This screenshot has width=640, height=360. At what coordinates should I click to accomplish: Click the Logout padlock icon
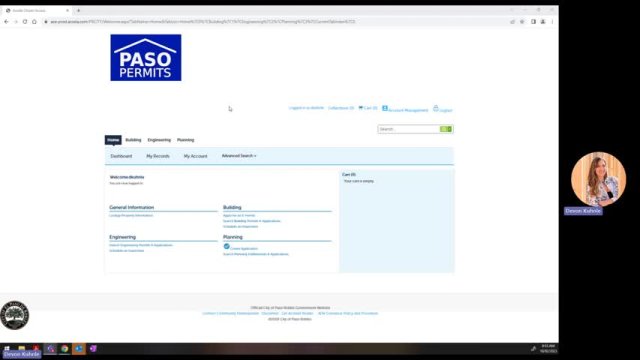tap(436, 108)
